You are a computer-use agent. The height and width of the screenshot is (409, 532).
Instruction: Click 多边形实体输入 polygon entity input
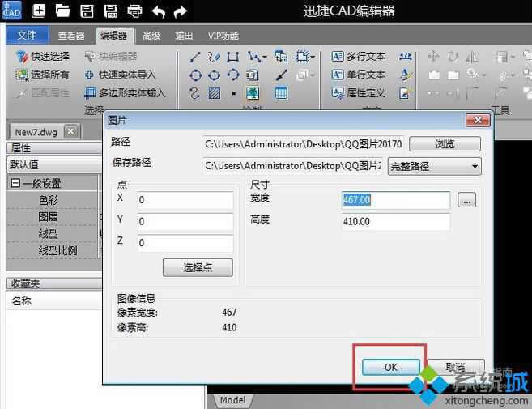pyautogui.click(x=125, y=92)
